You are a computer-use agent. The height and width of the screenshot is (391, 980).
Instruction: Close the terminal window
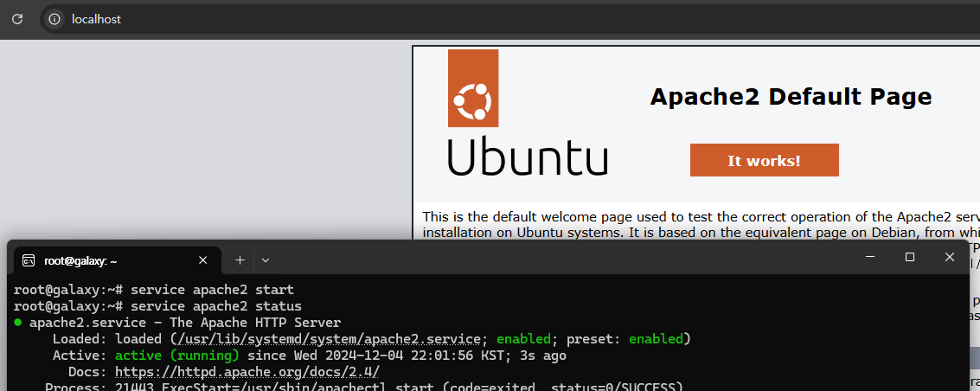(950, 257)
